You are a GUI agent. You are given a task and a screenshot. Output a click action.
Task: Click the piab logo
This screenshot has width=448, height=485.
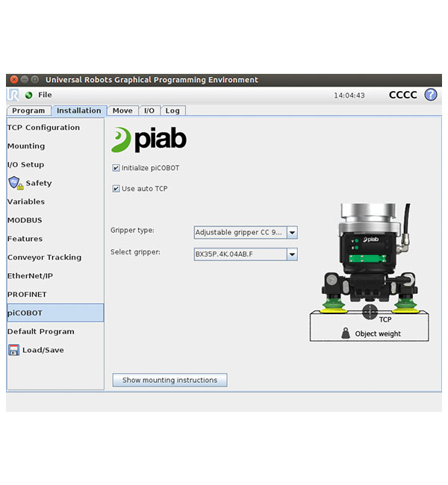point(149,140)
